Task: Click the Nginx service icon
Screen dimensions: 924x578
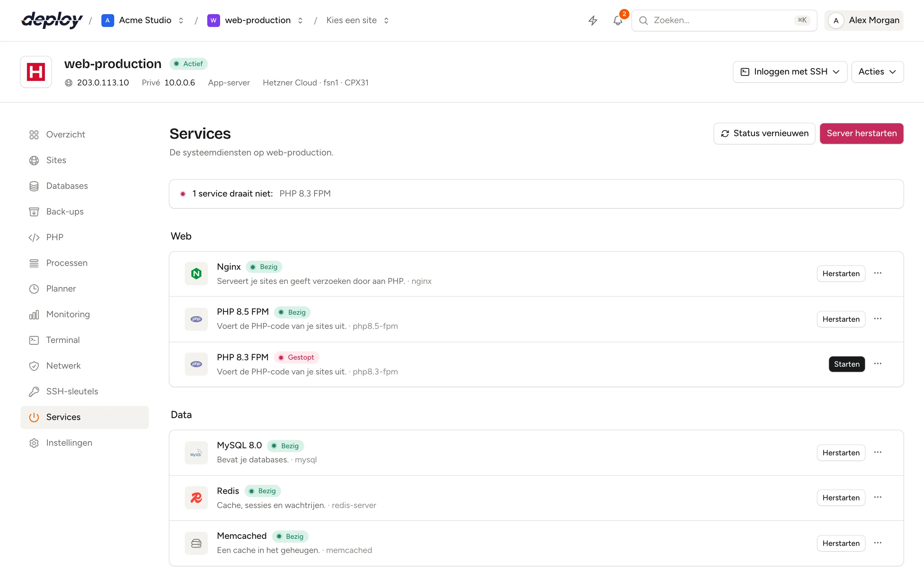Action: (196, 274)
